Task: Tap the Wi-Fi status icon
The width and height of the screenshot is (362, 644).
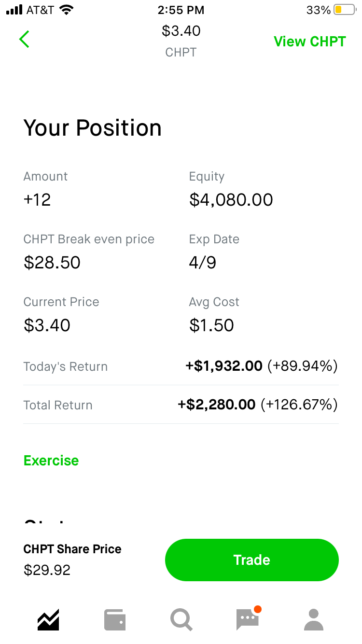Action: (x=66, y=10)
